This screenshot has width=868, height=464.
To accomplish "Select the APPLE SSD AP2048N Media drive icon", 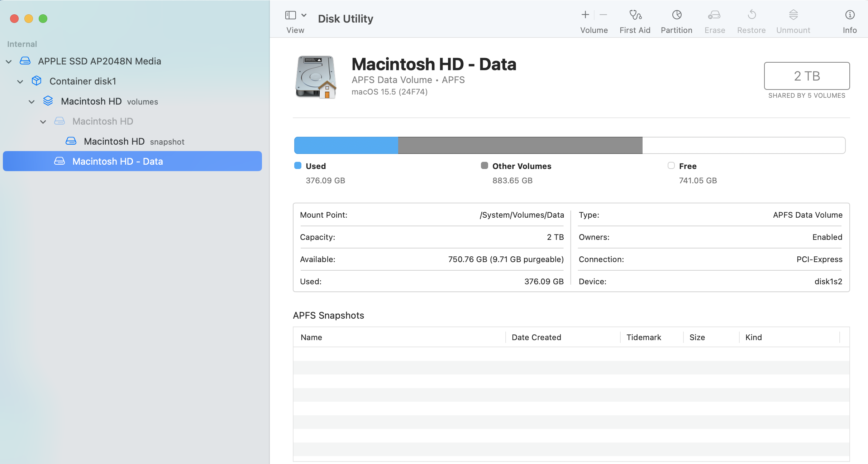I will point(25,61).
